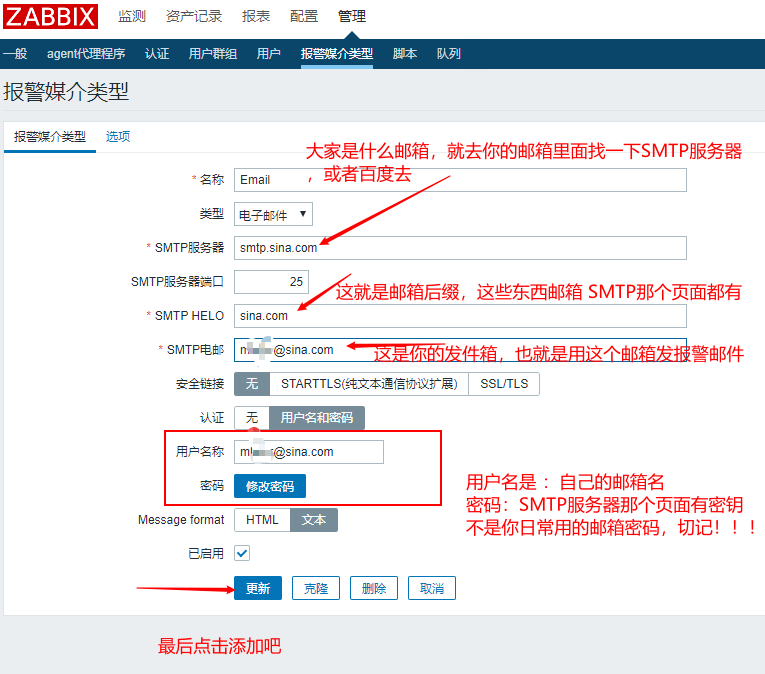Open the 配置 top menu
Image resolution: width=765 pixels, height=674 pixels.
click(303, 16)
